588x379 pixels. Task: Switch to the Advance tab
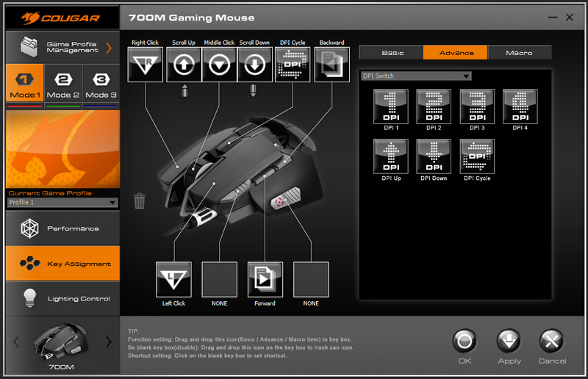click(x=456, y=53)
